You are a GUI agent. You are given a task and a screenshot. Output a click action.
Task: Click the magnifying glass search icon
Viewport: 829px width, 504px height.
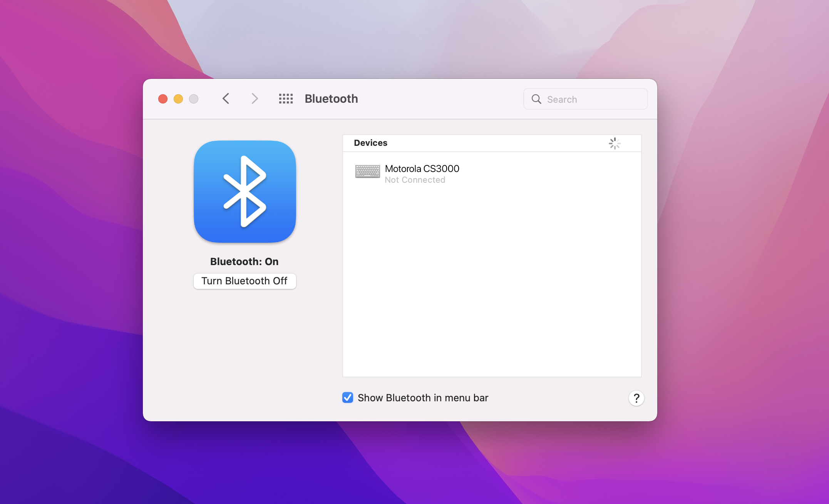click(x=536, y=99)
